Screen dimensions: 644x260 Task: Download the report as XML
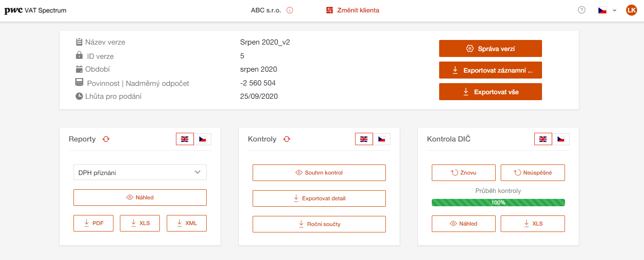point(186,223)
